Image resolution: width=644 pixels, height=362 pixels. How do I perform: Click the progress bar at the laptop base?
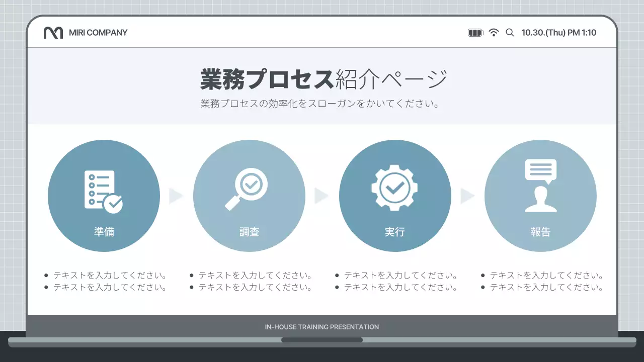point(322,340)
